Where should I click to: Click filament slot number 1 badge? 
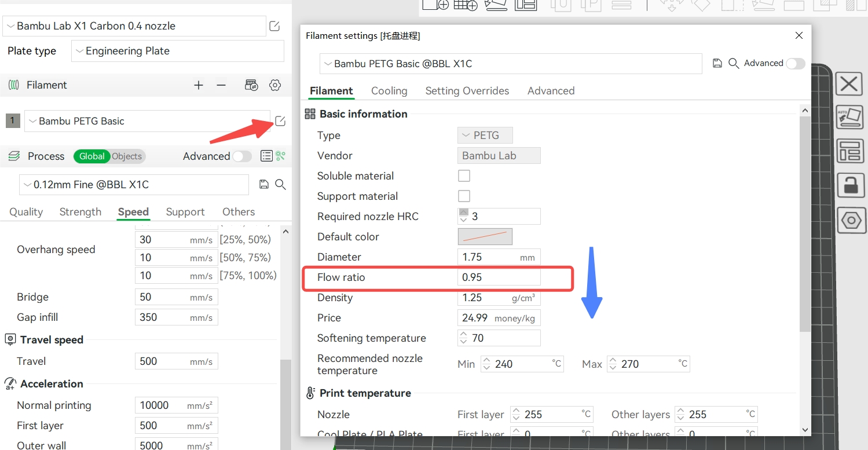(13, 121)
